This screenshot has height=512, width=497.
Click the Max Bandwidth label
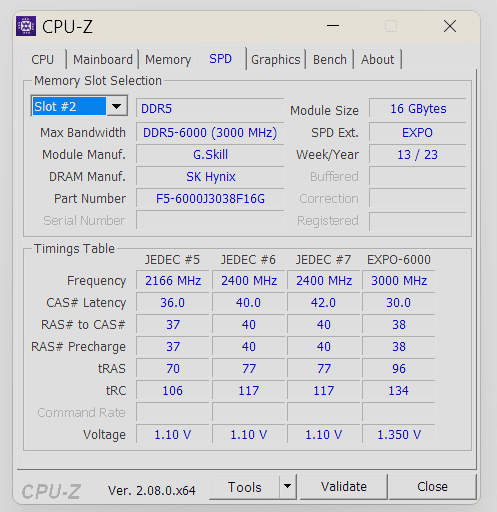point(83,133)
